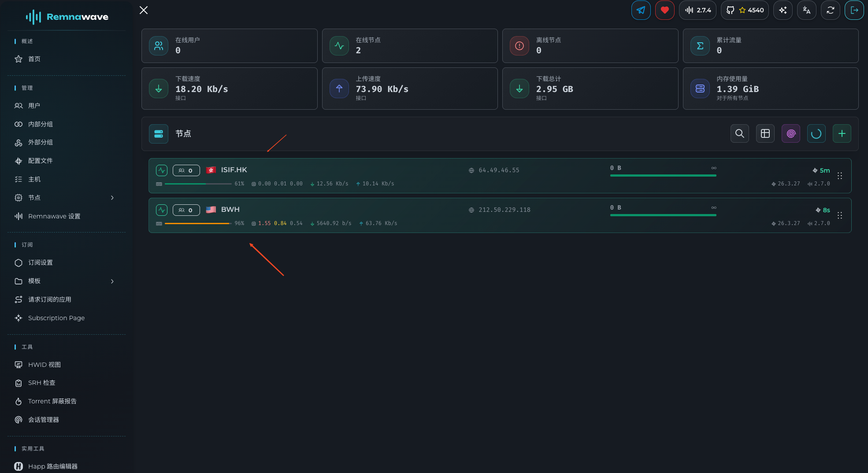
Task: Open the GitHub 4540 stars link
Action: [745, 10]
